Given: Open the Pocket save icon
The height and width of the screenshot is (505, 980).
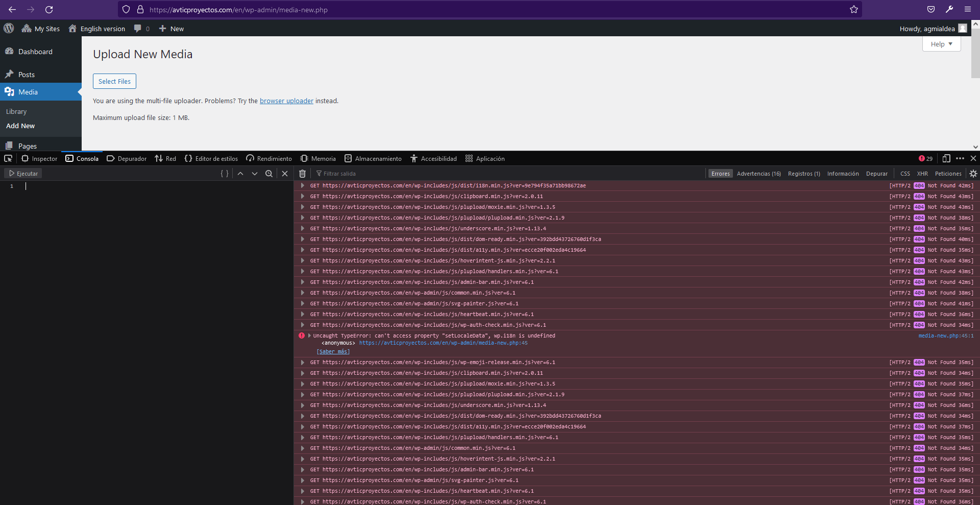Looking at the screenshot, I should (x=931, y=10).
